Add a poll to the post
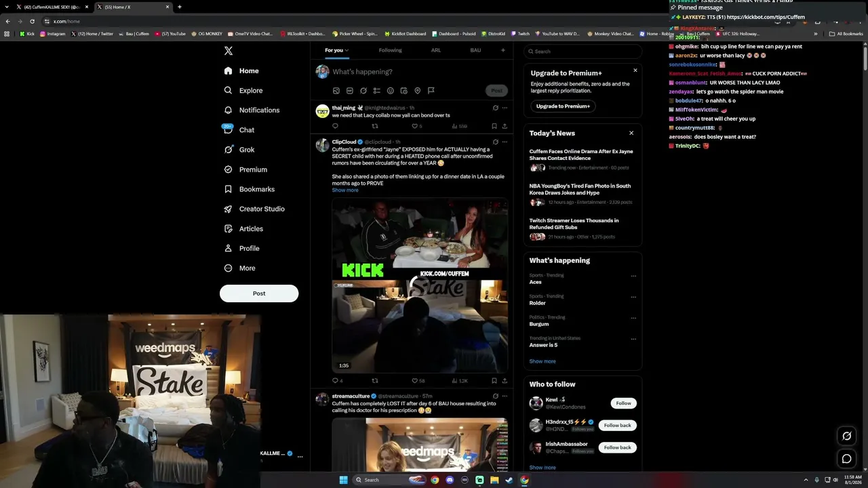 click(377, 91)
